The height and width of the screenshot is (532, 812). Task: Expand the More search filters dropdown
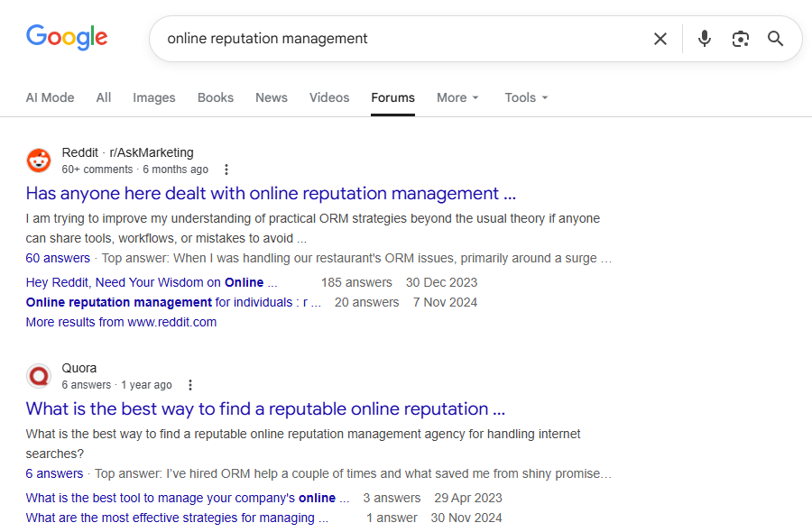457,97
